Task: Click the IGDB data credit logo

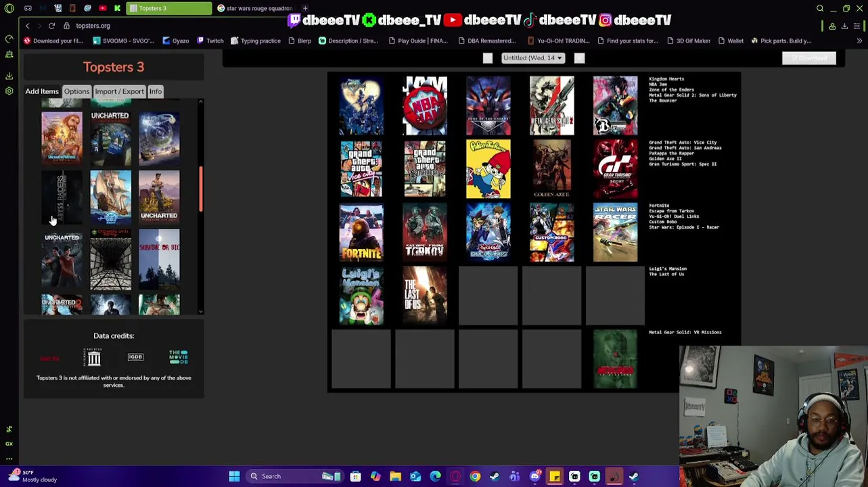Action: click(x=135, y=357)
